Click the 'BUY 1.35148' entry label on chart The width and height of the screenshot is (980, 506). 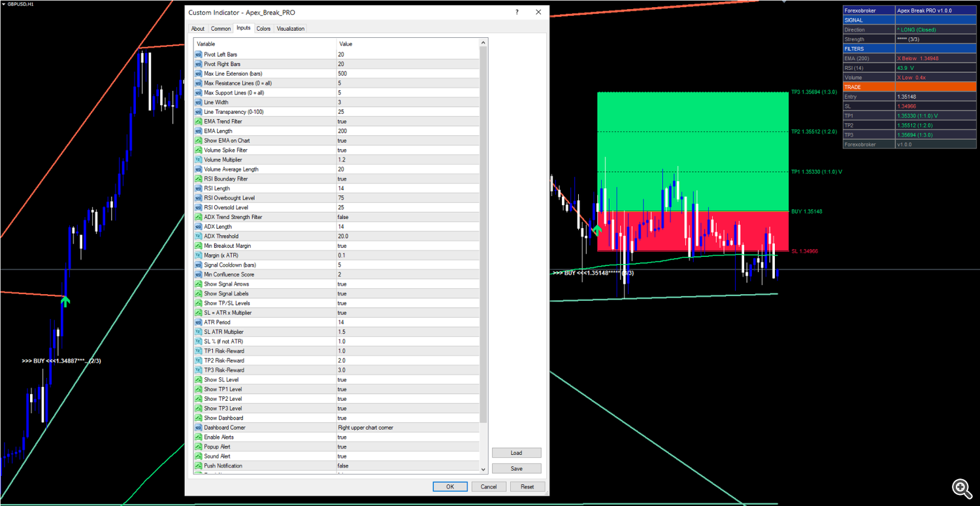click(807, 212)
